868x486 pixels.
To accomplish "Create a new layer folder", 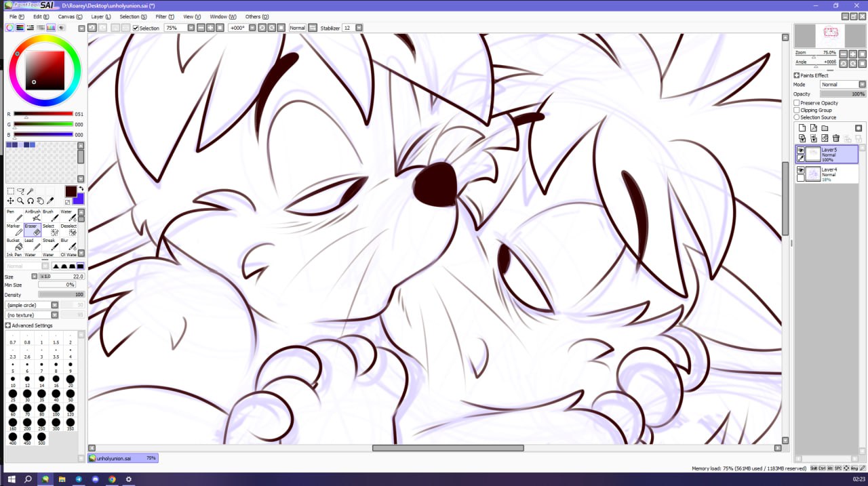I will tap(825, 128).
